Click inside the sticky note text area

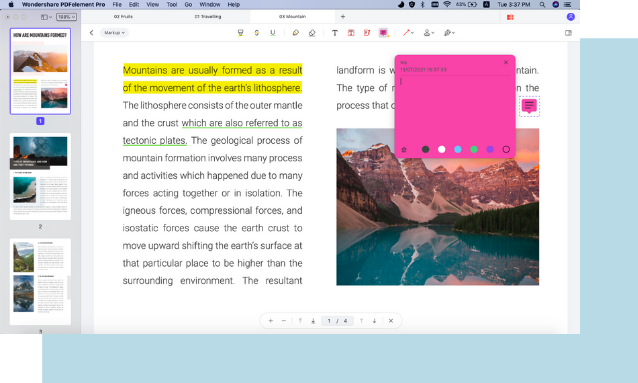454,109
